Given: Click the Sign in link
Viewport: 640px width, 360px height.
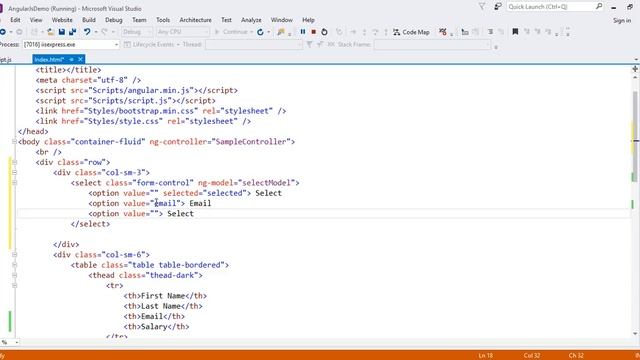Looking at the screenshot, I should click(x=622, y=20).
